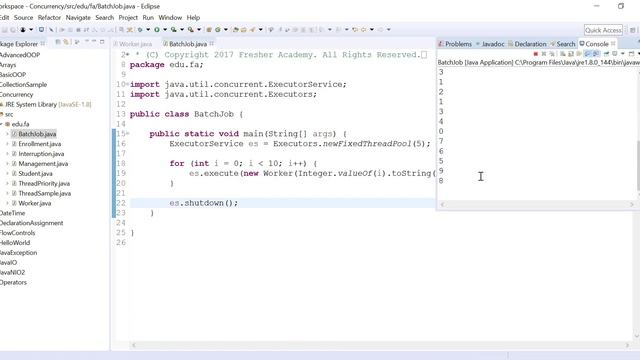This screenshot has height=360, width=640.
Task: Switch to the Search view tab
Action: [x=563, y=44]
